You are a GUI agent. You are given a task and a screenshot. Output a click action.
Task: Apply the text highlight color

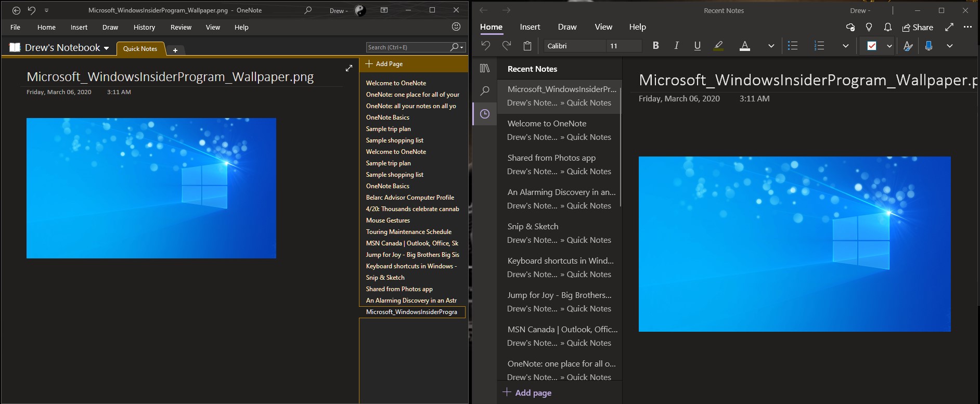tap(718, 46)
